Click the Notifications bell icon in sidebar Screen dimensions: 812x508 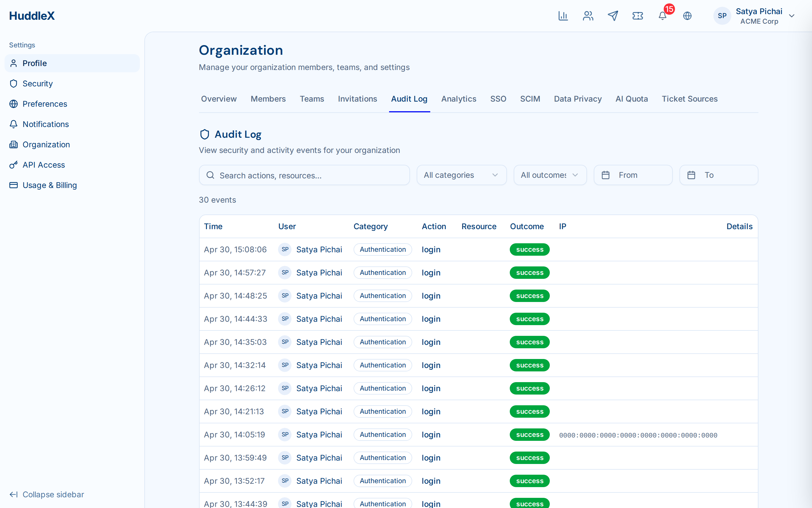pyautogui.click(x=14, y=124)
